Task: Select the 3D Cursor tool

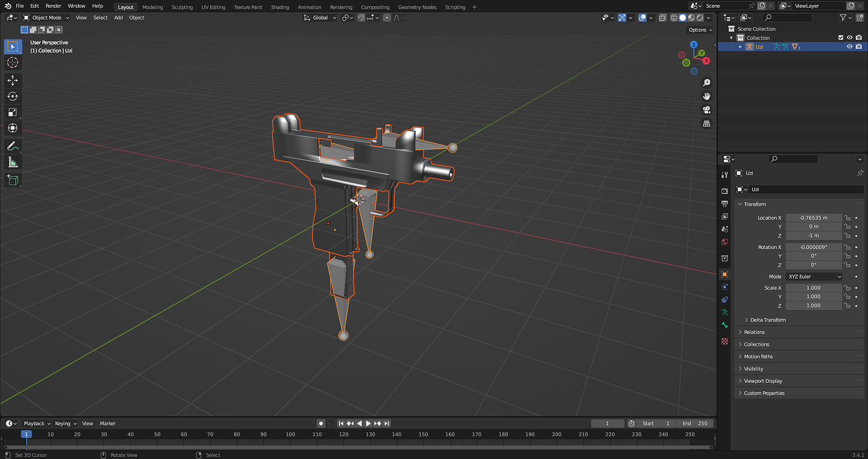Action: (13, 62)
